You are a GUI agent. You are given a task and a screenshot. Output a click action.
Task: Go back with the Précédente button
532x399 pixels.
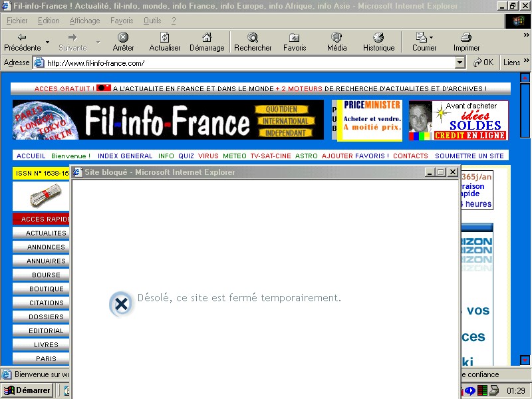(x=23, y=42)
